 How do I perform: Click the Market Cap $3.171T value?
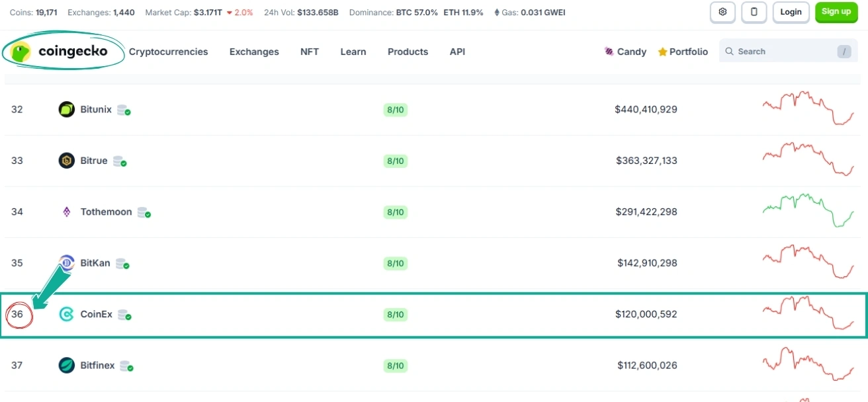point(209,12)
